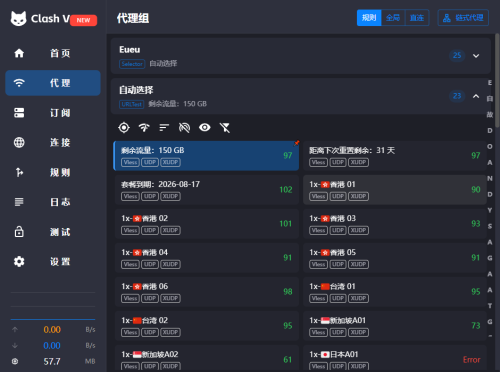Click the upload speed arrow icon

click(x=15, y=330)
